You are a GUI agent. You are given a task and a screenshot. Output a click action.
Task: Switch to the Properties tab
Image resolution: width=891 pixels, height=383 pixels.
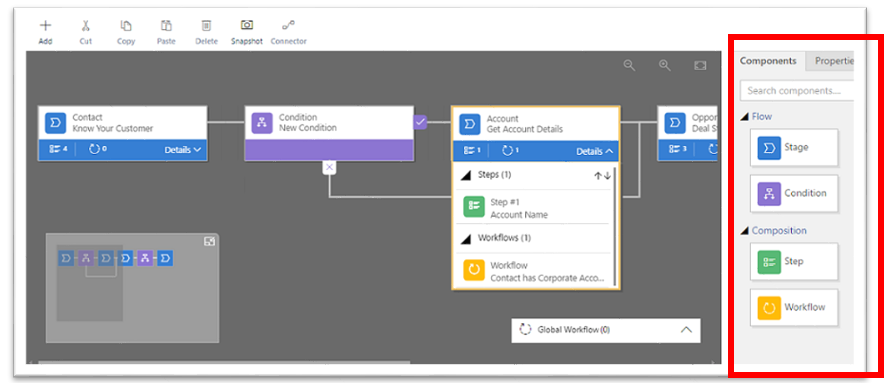click(831, 61)
